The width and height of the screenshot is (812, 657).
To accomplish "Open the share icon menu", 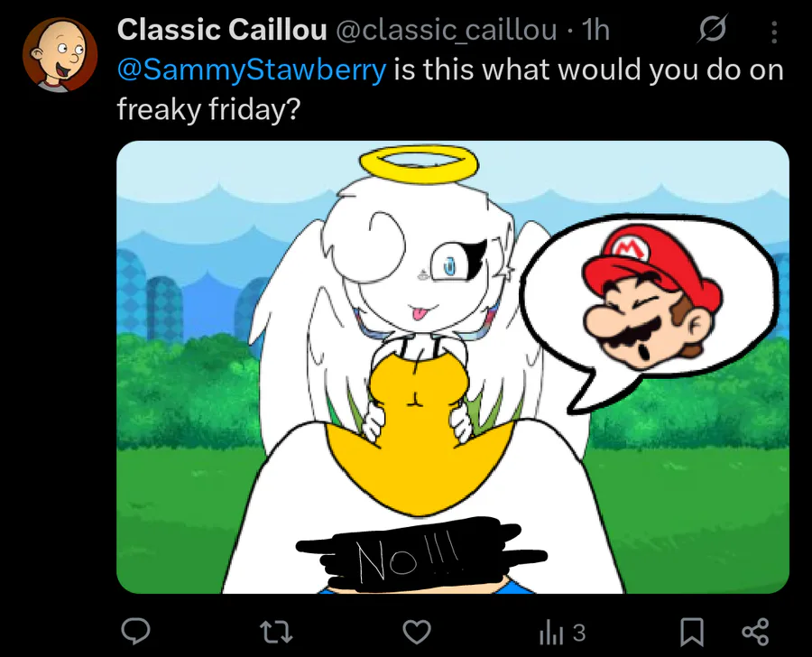I will 755,632.
